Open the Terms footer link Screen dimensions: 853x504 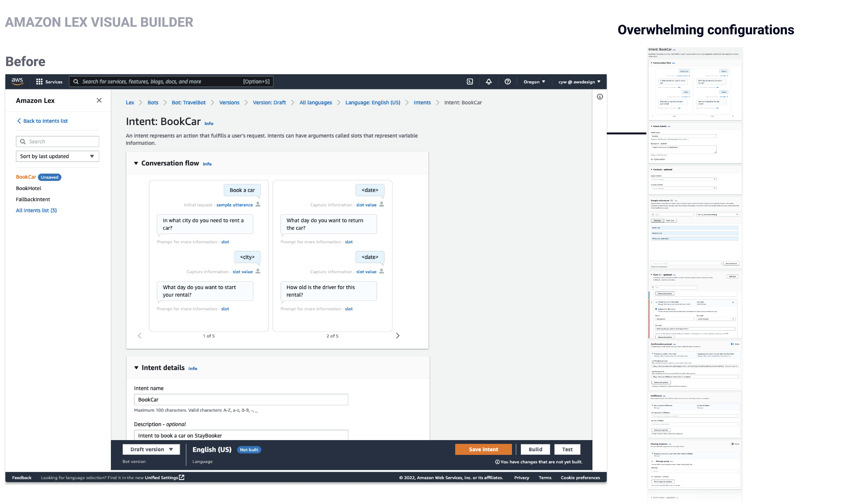[x=545, y=477]
